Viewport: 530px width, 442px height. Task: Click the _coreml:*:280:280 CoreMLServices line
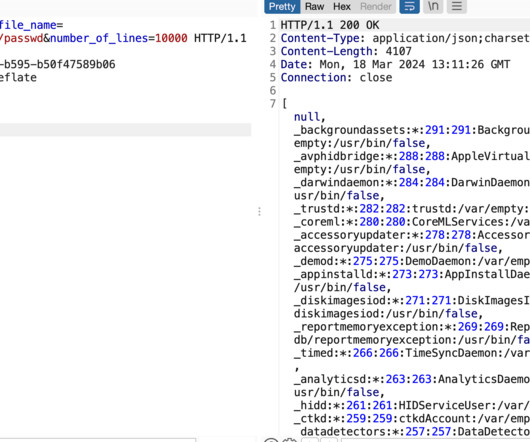pos(412,222)
